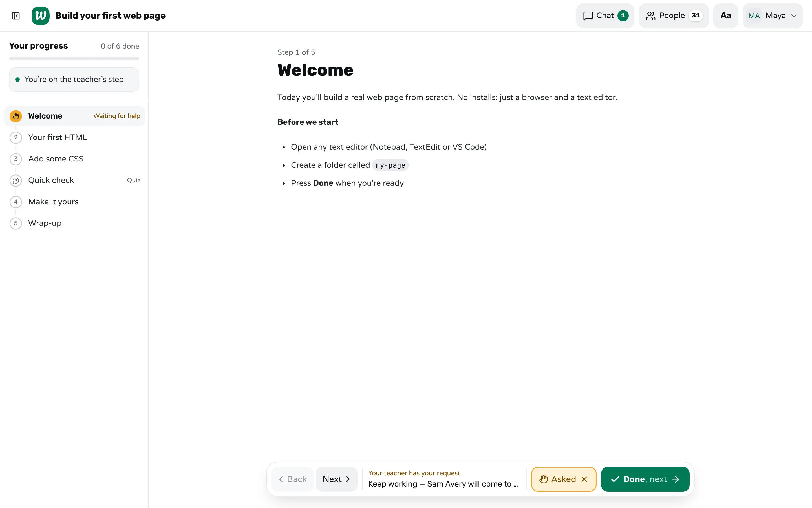Open the Chat panel
The height and width of the screenshot is (508, 812).
tap(605, 16)
